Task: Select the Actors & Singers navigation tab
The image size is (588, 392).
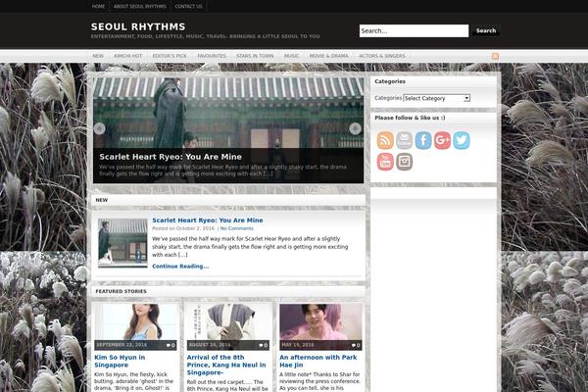Action: click(382, 56)
